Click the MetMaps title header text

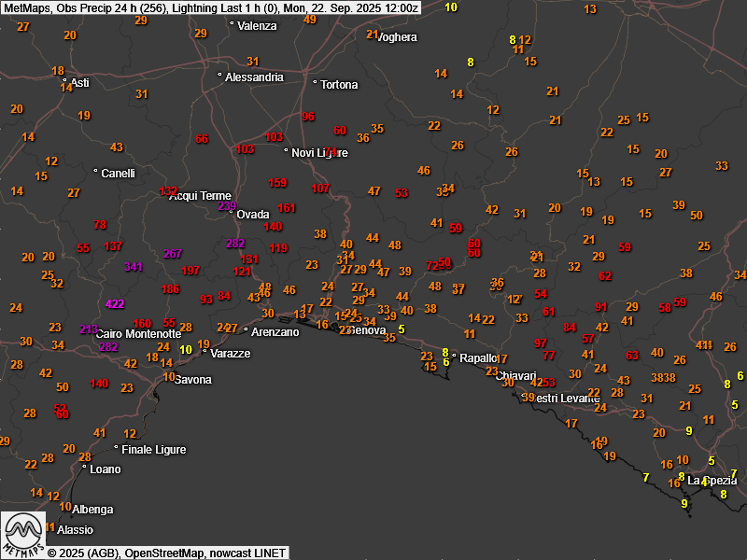pyautogui.click(x=210, y=7)
